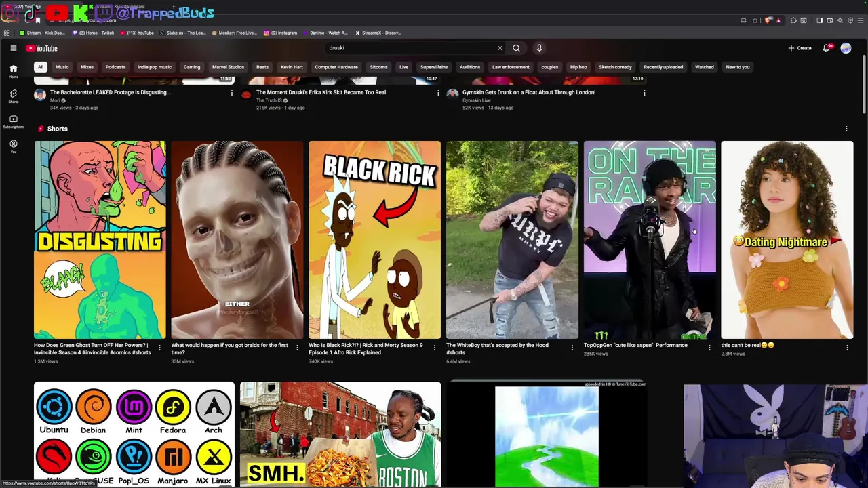Play the WhiteBoy accepted by Hood short
This screenshot has height=488, width=868.
[x=512, y=240]
